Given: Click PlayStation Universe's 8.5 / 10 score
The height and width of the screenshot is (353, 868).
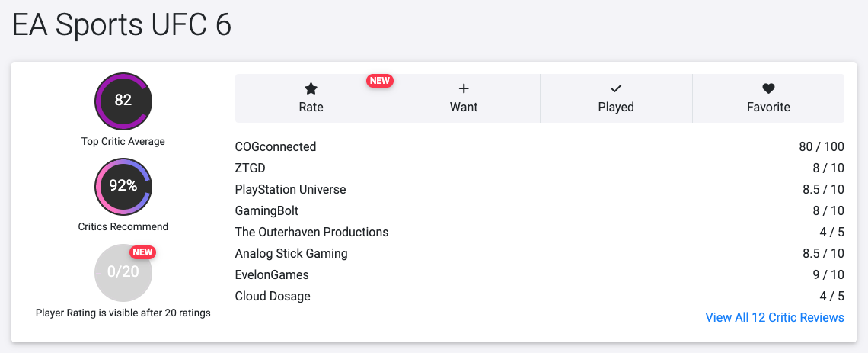Looking at the screenshot, I should coord(824,190).
